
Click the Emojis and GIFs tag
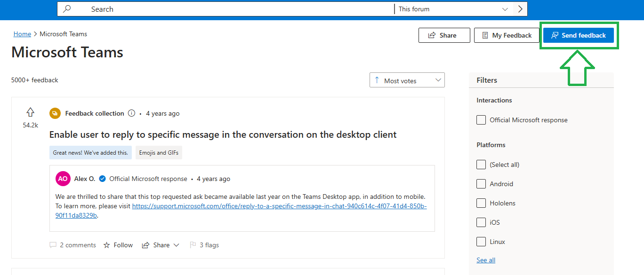pyautogui.click(x=159, y=153)
